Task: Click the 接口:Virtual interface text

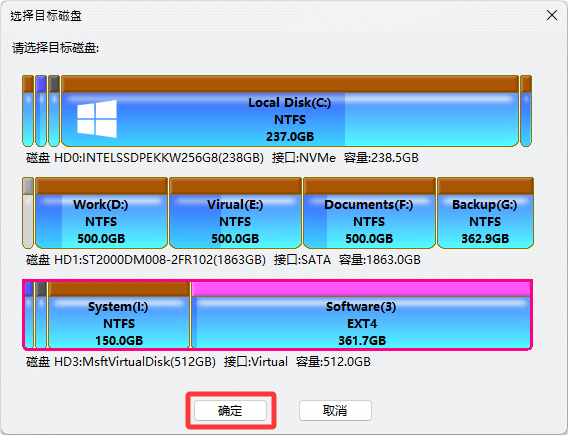Action: coord(256,362)
